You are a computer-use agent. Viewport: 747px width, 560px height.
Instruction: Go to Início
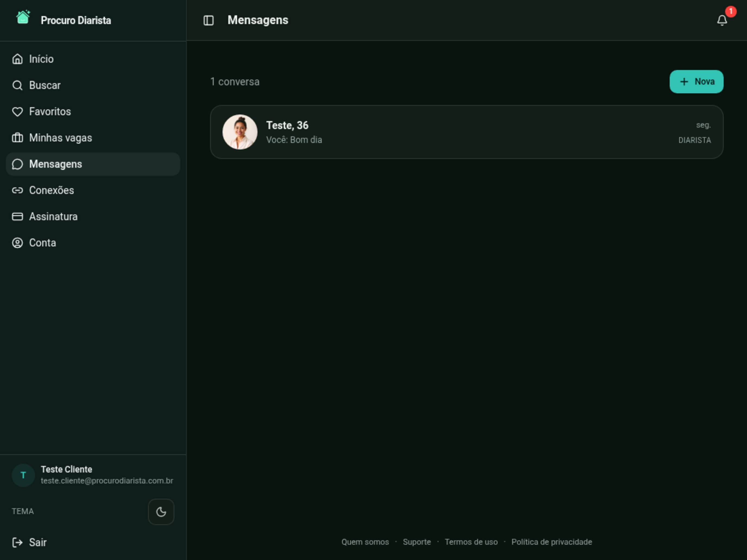click(x=93, y=59)
